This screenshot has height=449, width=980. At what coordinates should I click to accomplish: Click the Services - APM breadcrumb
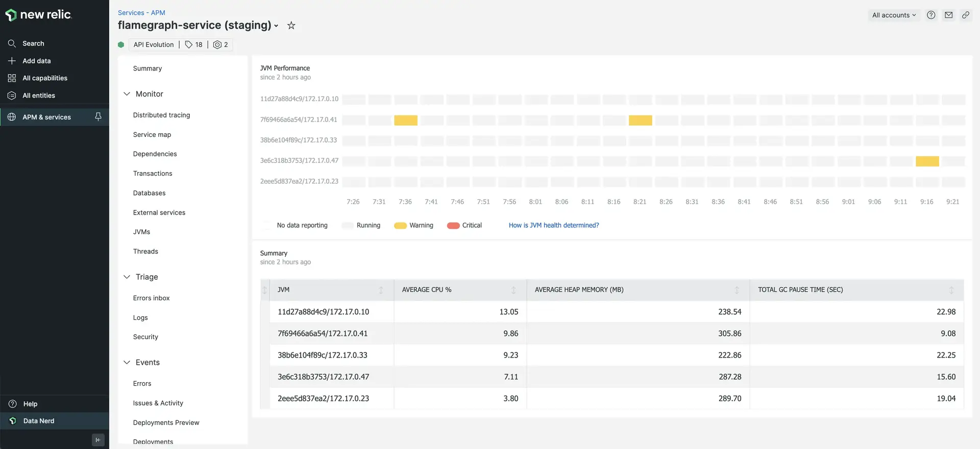141,13
